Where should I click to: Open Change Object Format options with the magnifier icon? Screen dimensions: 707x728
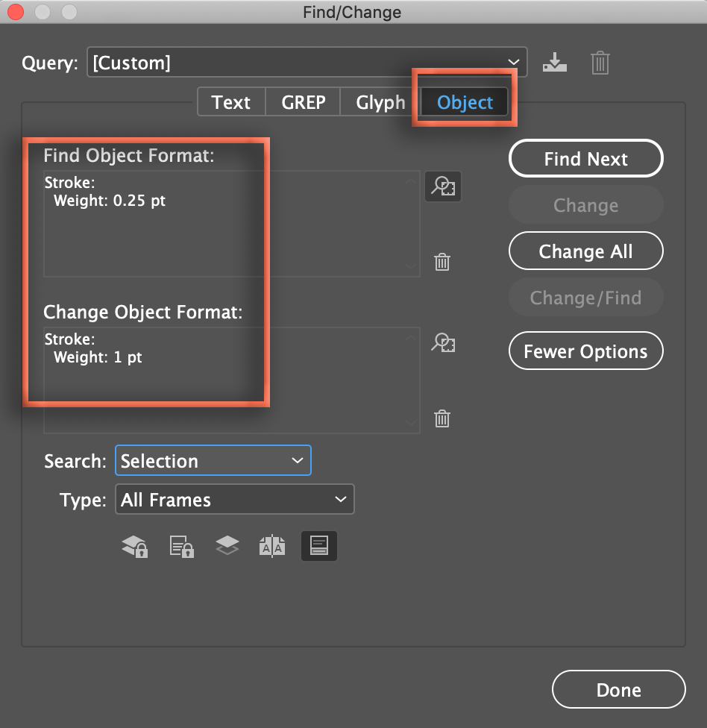pos(443,343)
